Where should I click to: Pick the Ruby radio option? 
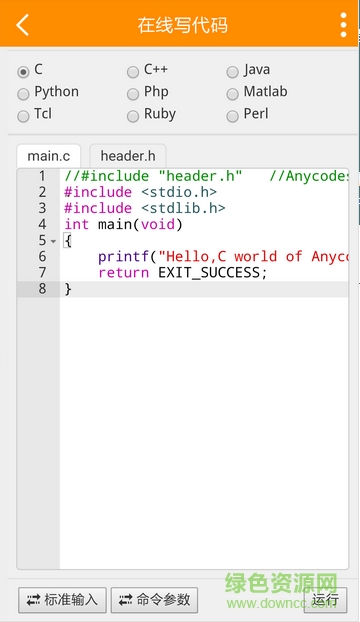tap(133, 116)
